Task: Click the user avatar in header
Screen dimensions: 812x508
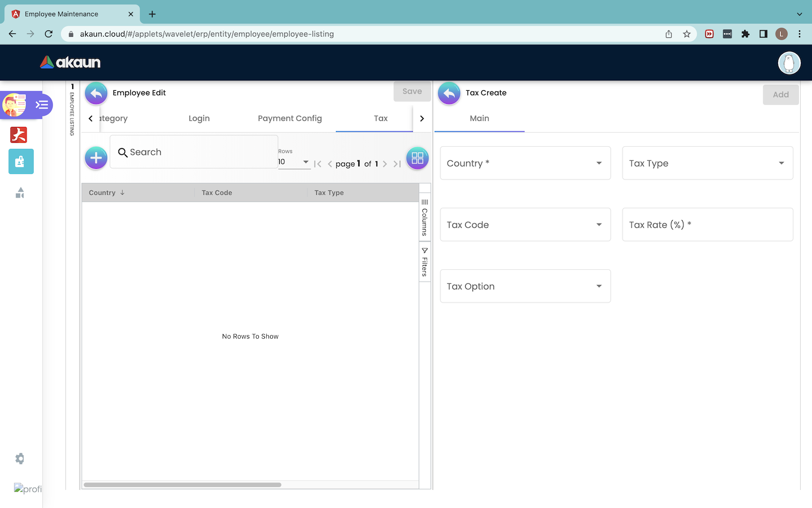Action: click(x=789, y=63)
